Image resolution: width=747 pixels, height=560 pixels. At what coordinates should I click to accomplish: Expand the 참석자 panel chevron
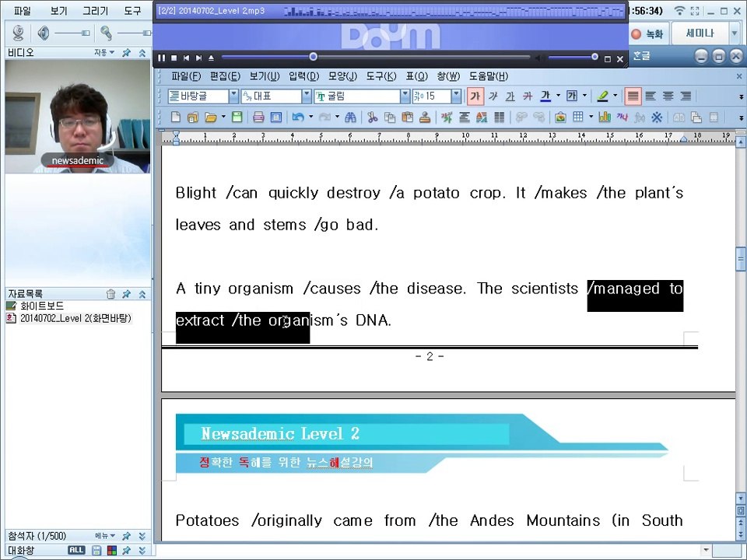pos(142,536)
